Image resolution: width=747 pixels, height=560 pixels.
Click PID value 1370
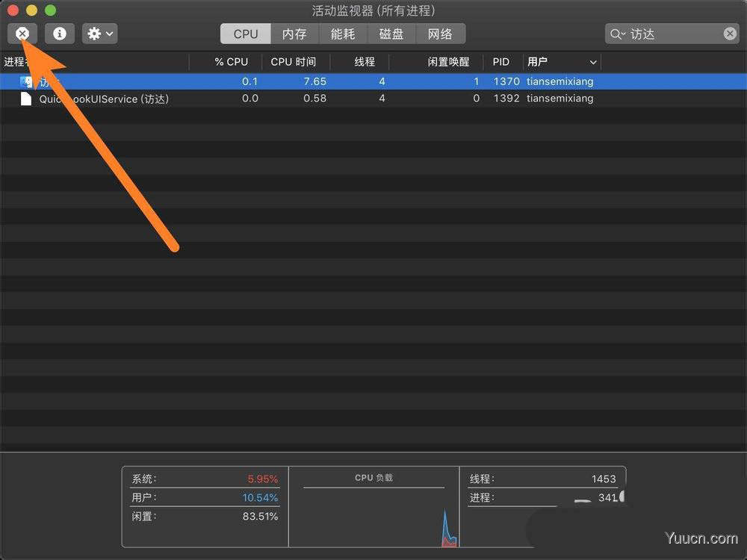pos(506,81)
